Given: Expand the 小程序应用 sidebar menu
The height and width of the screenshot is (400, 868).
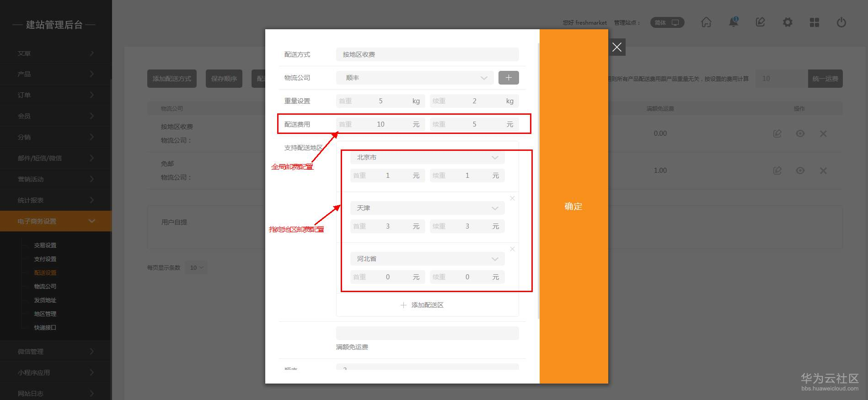Looking at the screenshot, I should pos(56,373).
